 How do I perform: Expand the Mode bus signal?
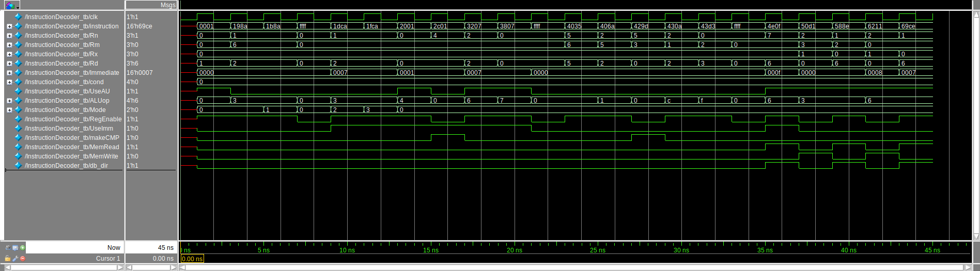tap(9, 110)
